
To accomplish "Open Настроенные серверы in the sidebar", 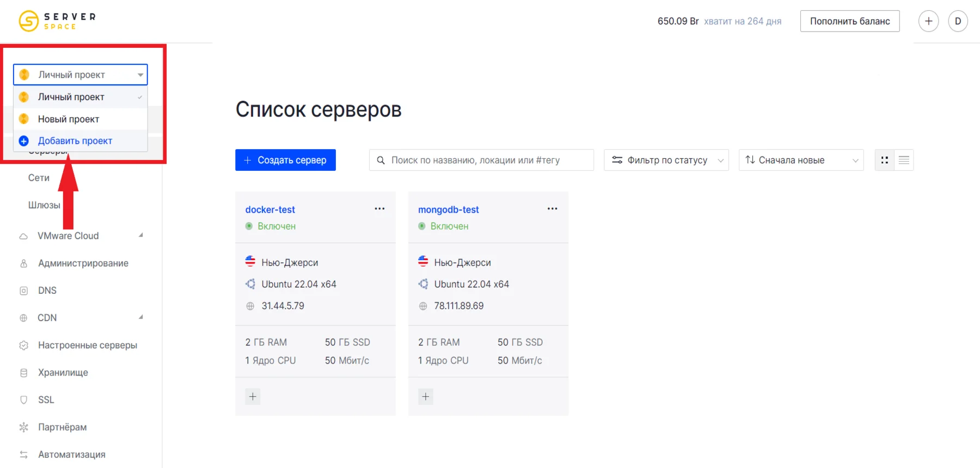I will (x=88, y=345).
